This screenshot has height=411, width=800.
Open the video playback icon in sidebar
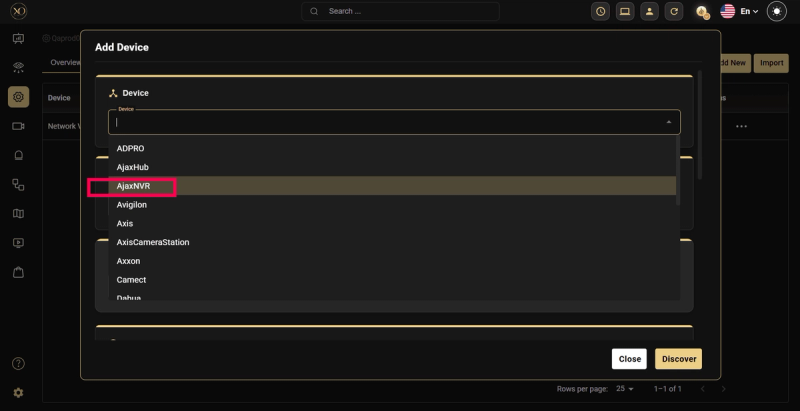click(18, 243)
